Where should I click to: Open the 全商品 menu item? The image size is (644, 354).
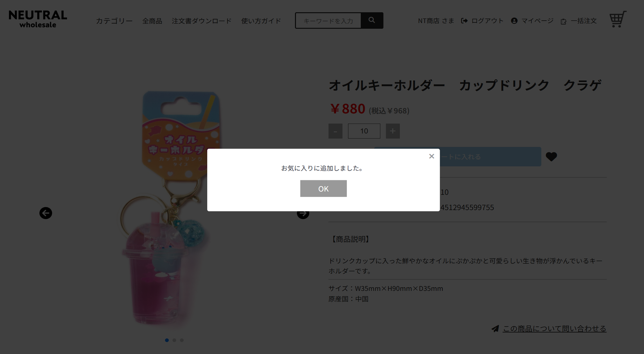pos(152,21)
